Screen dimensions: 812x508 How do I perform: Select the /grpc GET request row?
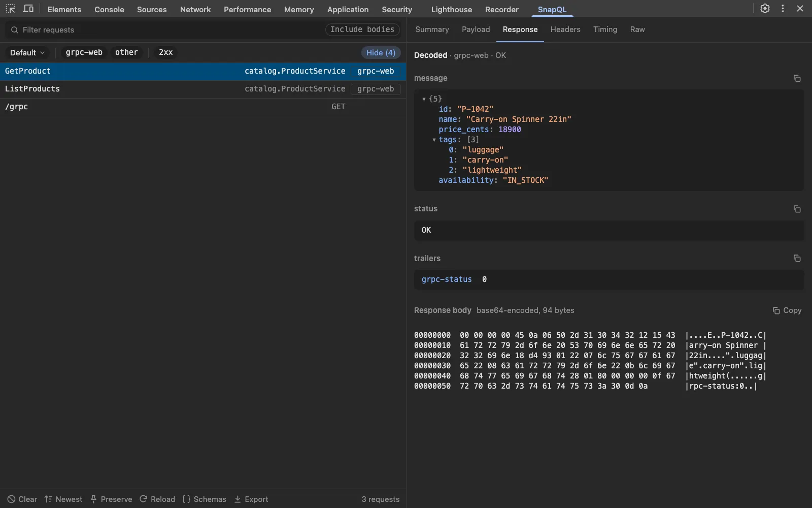pyautogui.click(x=203, y=107)
